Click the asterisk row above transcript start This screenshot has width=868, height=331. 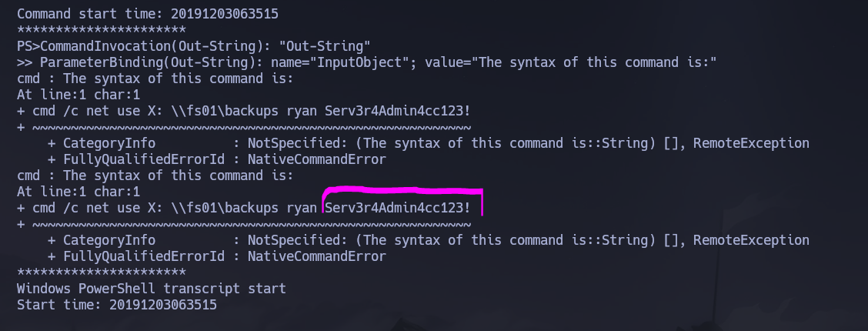click(101, 272)
